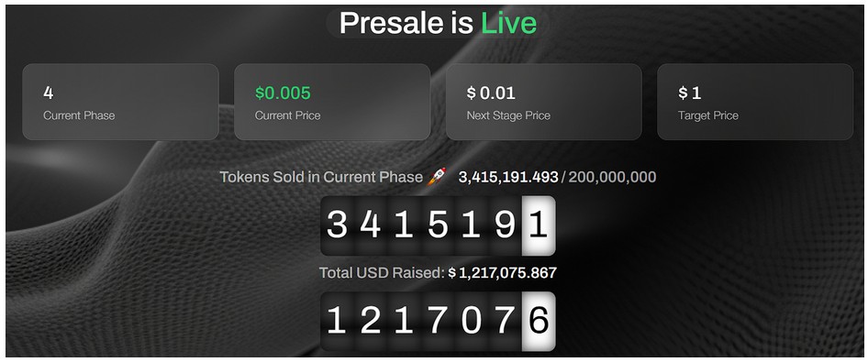Click the $ 1 target price value
The image size is (868, 362).
(x=690, y=93)
